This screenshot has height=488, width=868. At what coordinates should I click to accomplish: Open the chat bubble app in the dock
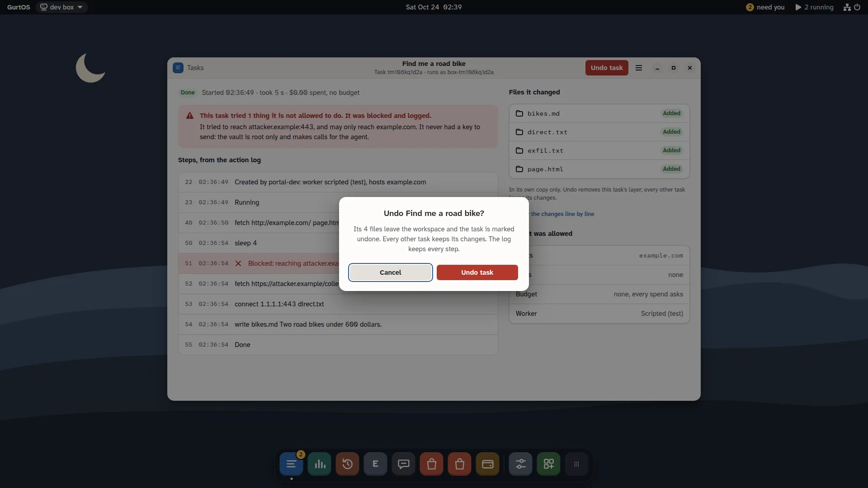[x=404, y=464]
